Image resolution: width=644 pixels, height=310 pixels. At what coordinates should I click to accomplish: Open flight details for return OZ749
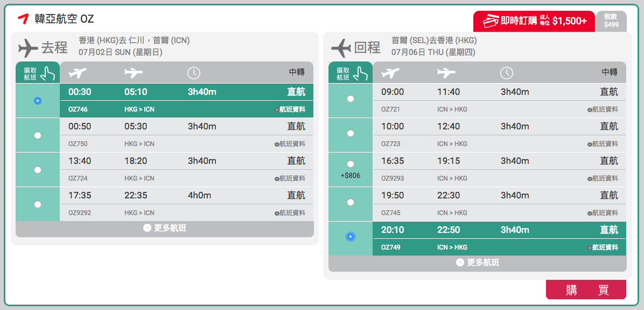(x=603, y=247)
